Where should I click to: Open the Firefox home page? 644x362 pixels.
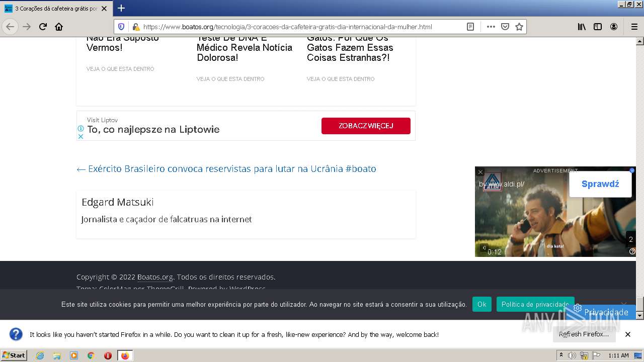pyautogui.click(x=59, y=27)
